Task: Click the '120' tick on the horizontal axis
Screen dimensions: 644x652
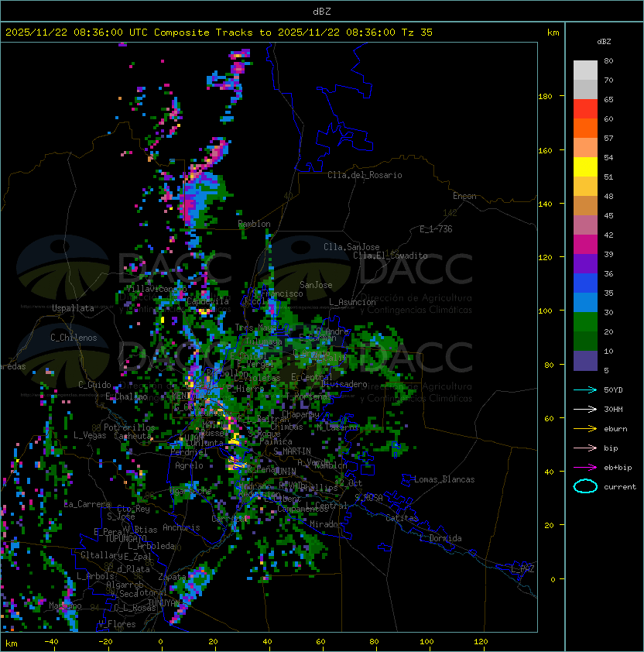Action: tap(481, 642)
